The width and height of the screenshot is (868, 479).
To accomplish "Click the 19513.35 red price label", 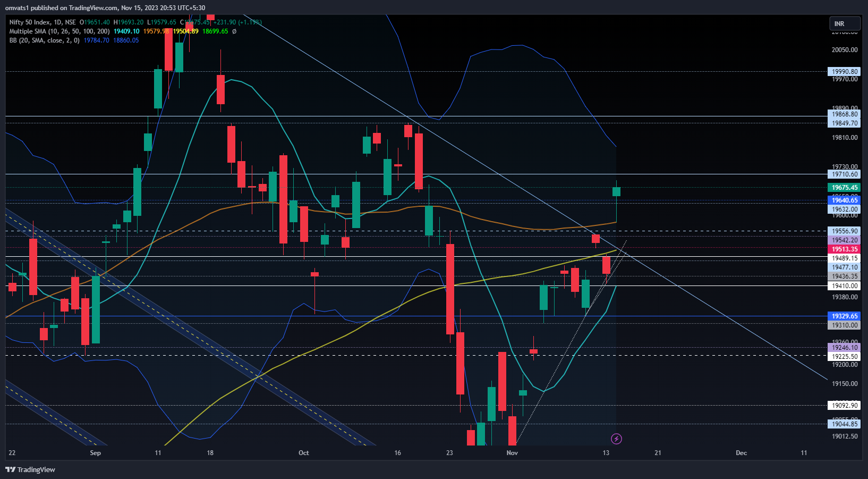I will pyautogui.click(x=845, y=249).
